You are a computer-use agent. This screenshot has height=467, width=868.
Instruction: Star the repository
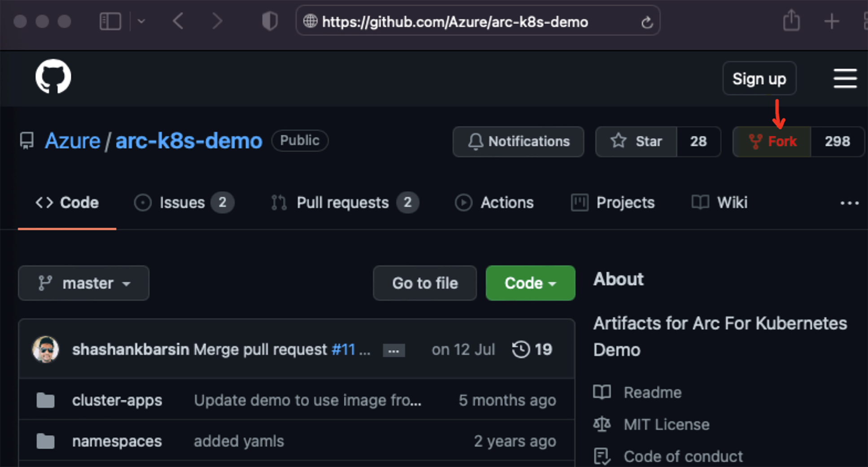tap(636, 142)
